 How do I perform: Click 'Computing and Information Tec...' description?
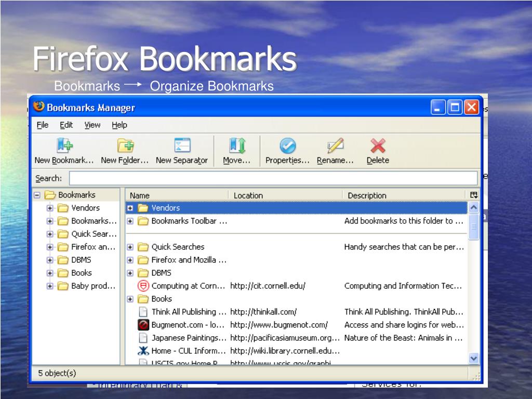tap(403, 286)
